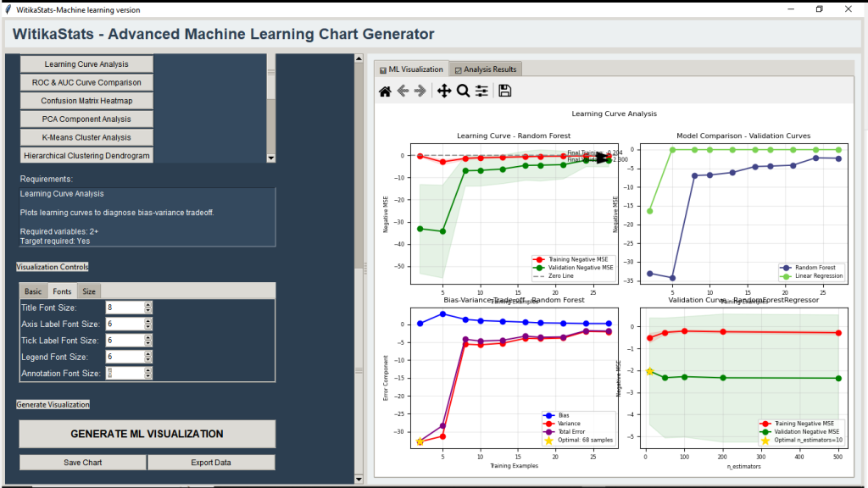Image resolution: width=868 pixels, height=488 pixels.
Task: Choose PCA Component Analysis
Action: pos(86,119)
